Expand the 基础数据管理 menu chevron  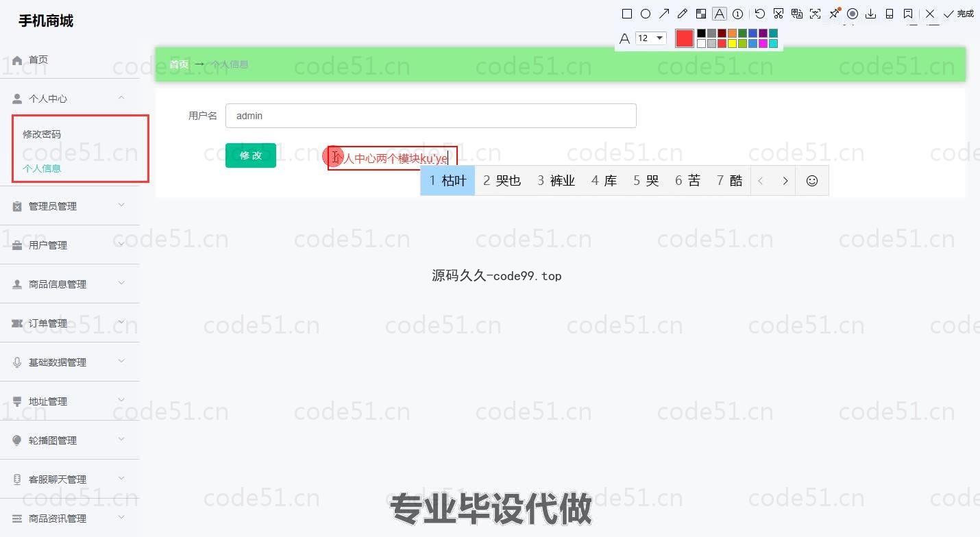click(121, 361)
